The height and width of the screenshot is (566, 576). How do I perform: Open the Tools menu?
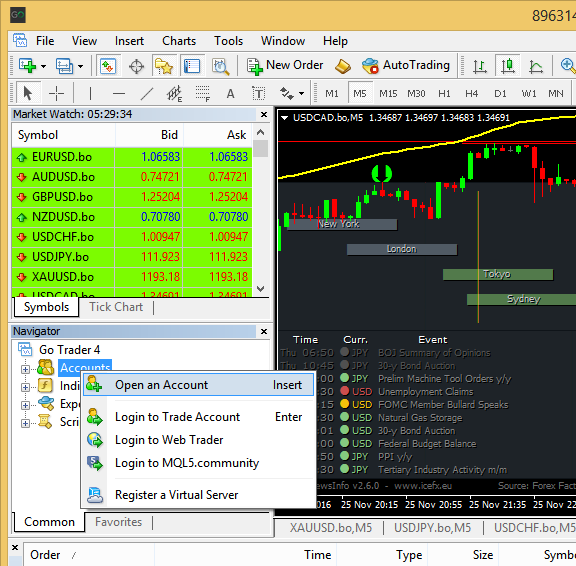click(x=228, y=41)
